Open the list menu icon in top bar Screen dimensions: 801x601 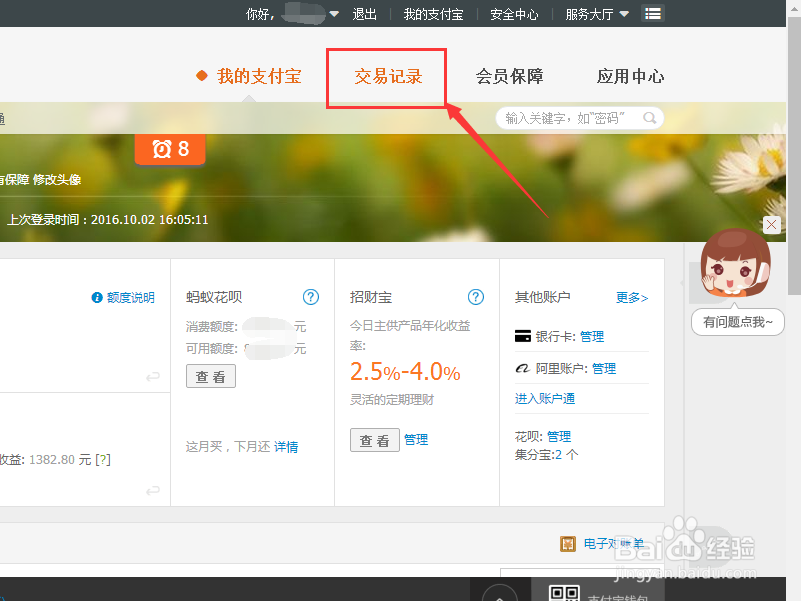click(x=653, y=14)
